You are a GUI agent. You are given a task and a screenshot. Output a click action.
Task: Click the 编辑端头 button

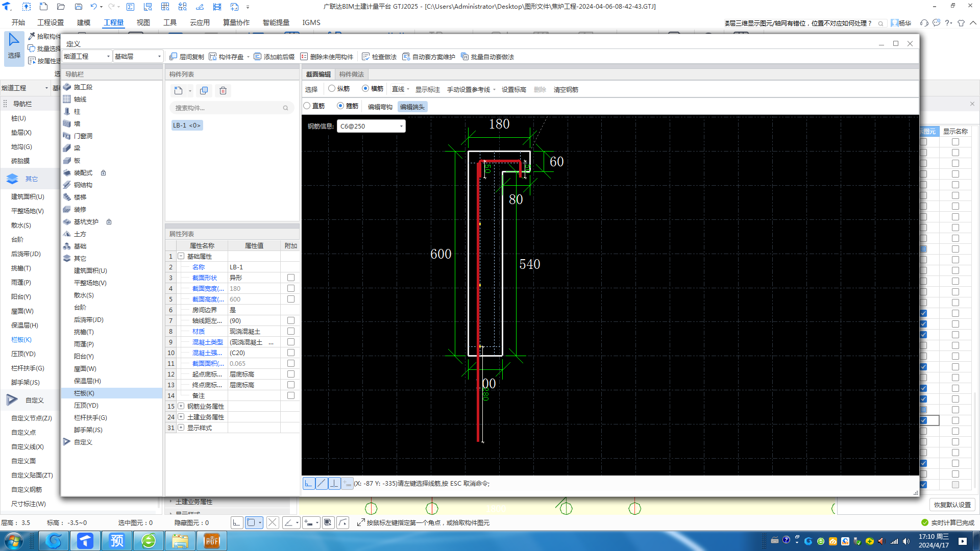[412, 107]
